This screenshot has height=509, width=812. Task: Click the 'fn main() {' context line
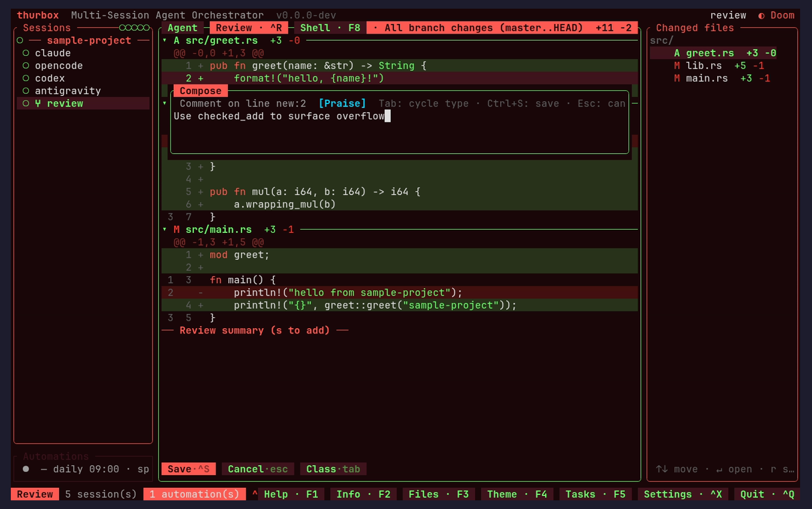point(400,280)
